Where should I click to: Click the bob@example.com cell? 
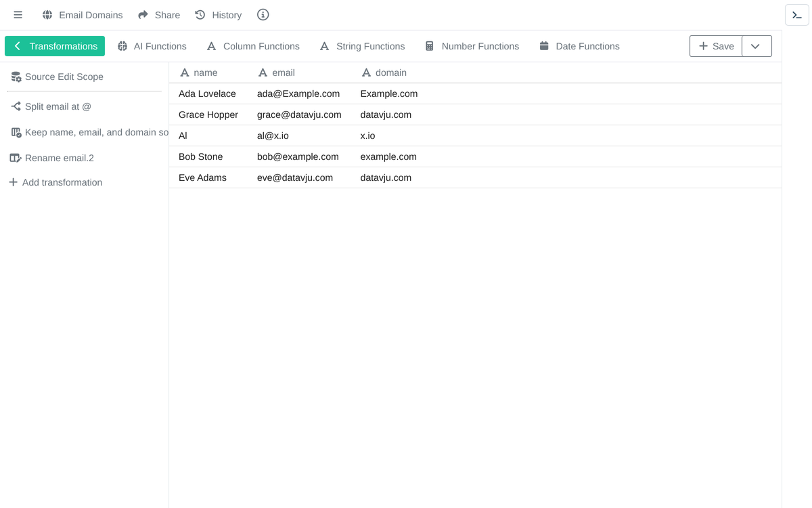click(298, 156)
